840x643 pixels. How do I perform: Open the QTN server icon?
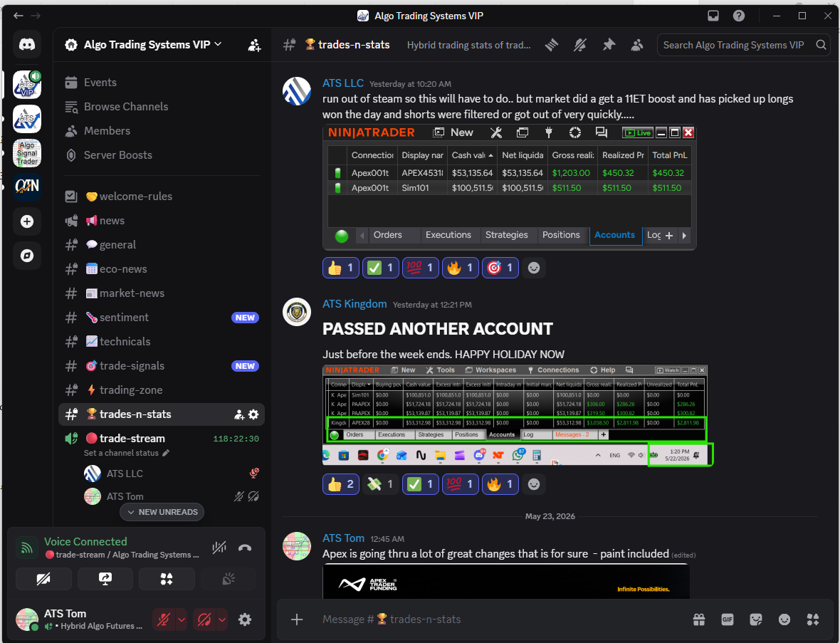click(x=27, y=187)
